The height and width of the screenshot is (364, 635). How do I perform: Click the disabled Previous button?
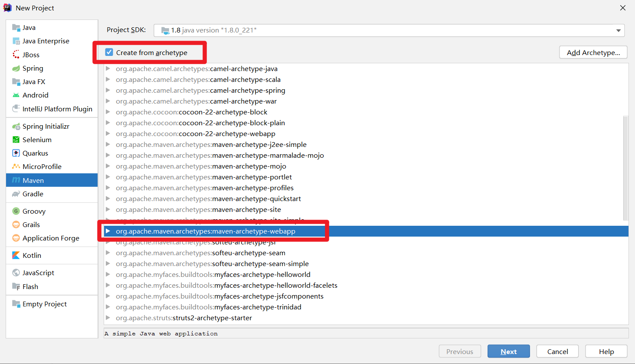[x=460, y=351]
